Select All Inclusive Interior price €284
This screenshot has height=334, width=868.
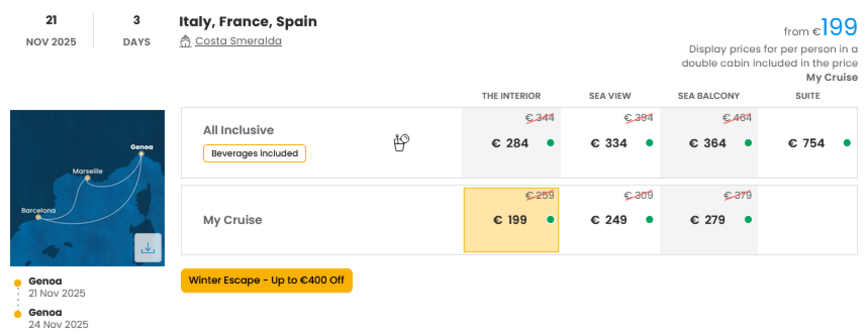point(511,143)
